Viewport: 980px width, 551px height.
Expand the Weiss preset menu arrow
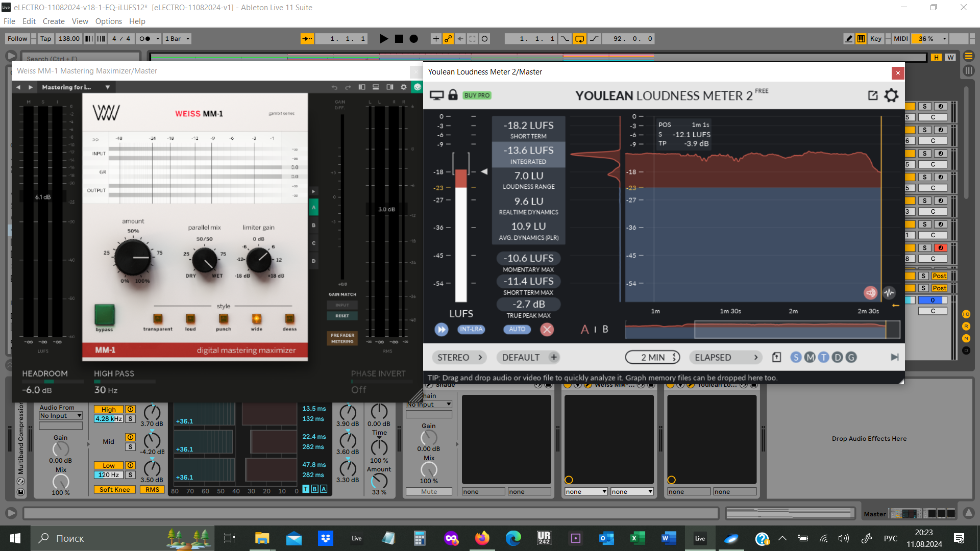[x=108, y=87]
